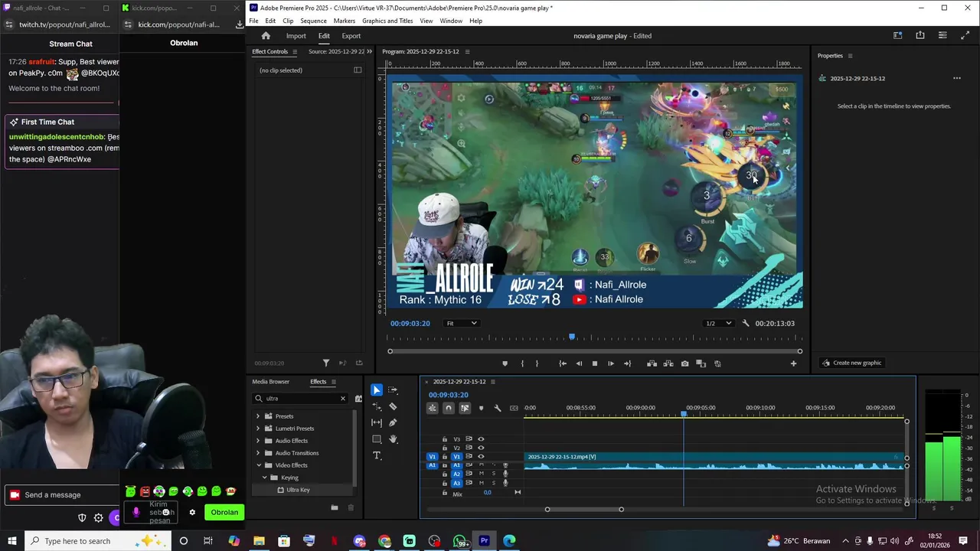The image size is (980, 551).
Task: Go to Out point
Action: pyautogui.click(x=627, y=364)
